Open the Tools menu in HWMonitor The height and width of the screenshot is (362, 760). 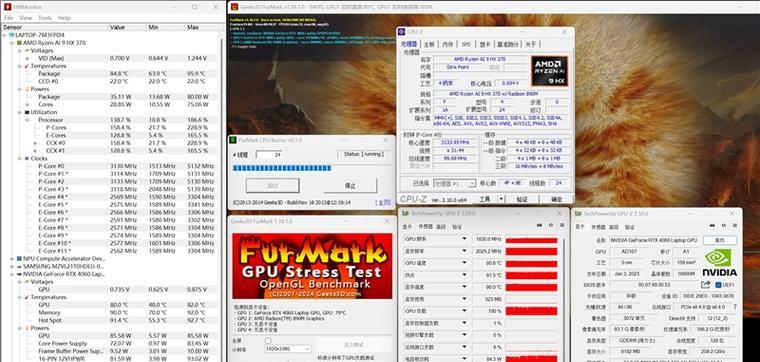point(45,18)
